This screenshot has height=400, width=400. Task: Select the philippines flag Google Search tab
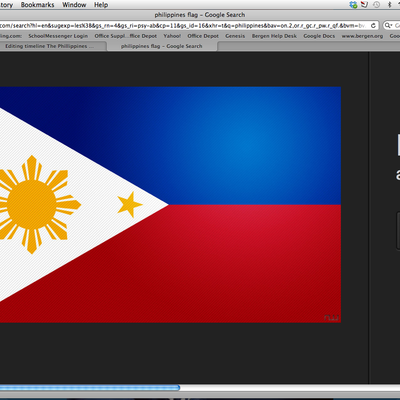tap(162, 46)
